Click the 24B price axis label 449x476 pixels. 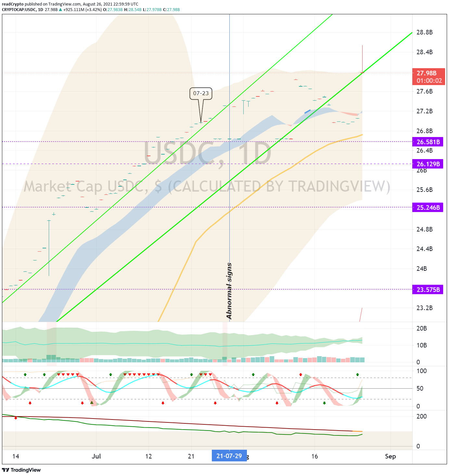(422, 269)
